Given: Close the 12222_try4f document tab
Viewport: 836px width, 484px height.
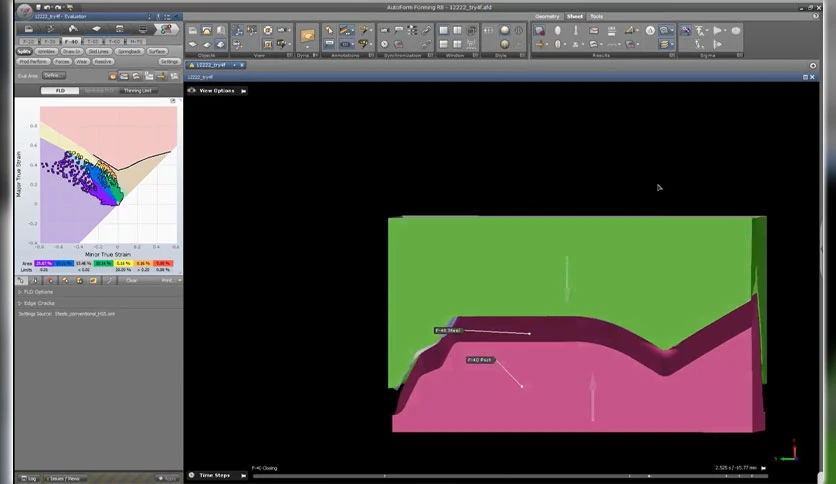Looking at the screenshot, I should click(x=242, y=65).
